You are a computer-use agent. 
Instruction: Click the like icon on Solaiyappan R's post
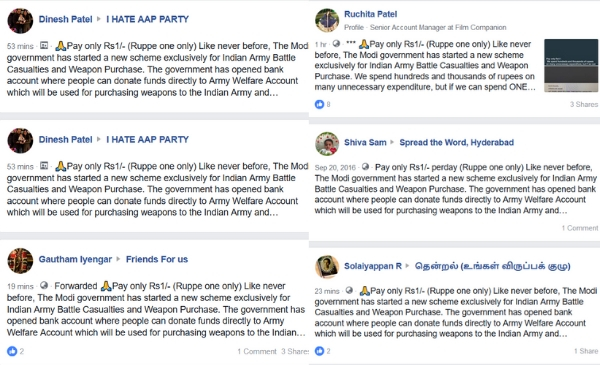319,351
